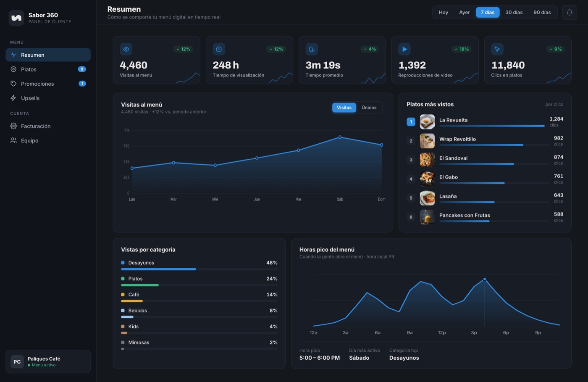The width and height of the screenshot is (588, 382).
Task: Select the Ayer time range
Action: 465,12
